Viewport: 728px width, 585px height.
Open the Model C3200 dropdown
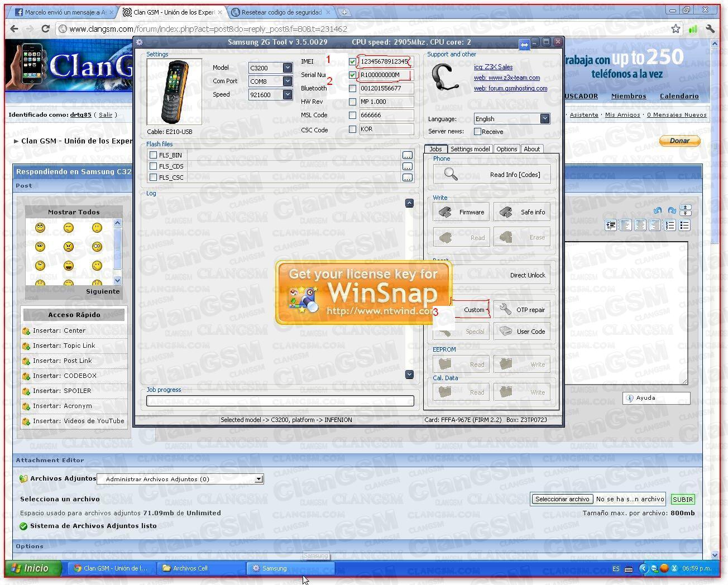[287, 68]
